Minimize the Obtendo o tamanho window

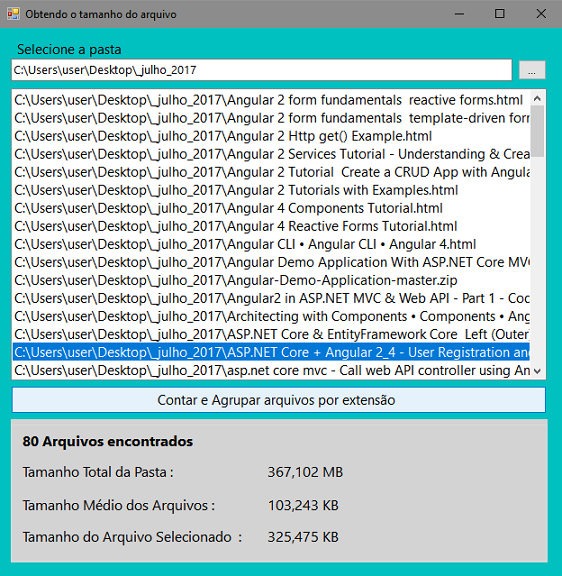coord(459,14)
